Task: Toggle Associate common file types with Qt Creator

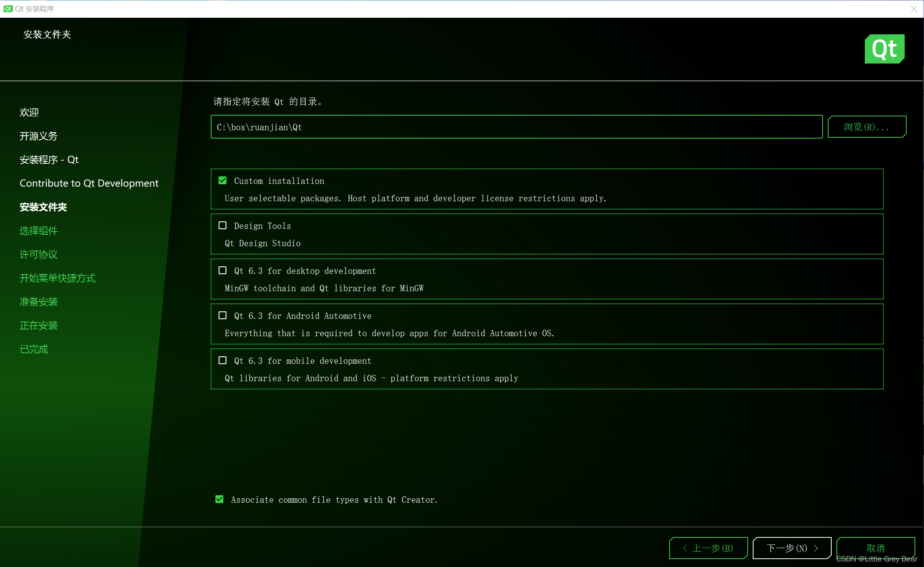Action: [x=219, y=499]
